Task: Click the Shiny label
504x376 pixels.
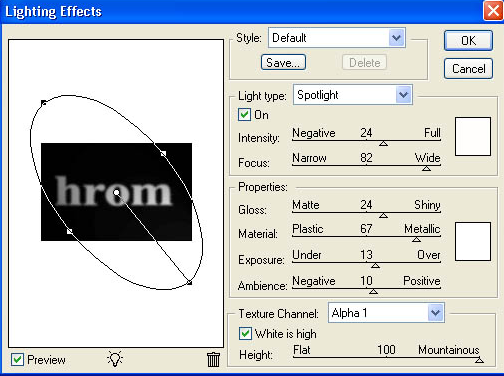Action: [427, 205]
